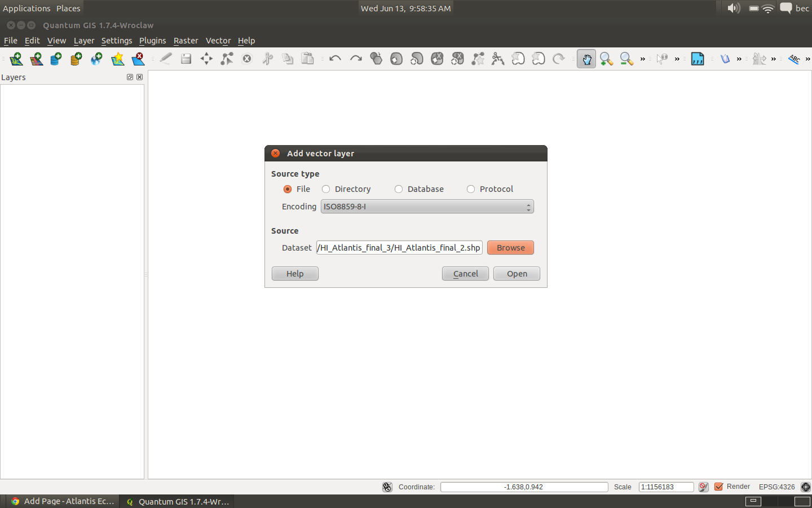Choose the Protocol source type option
This screenshot has width=812, height=508.
point(471,189)
